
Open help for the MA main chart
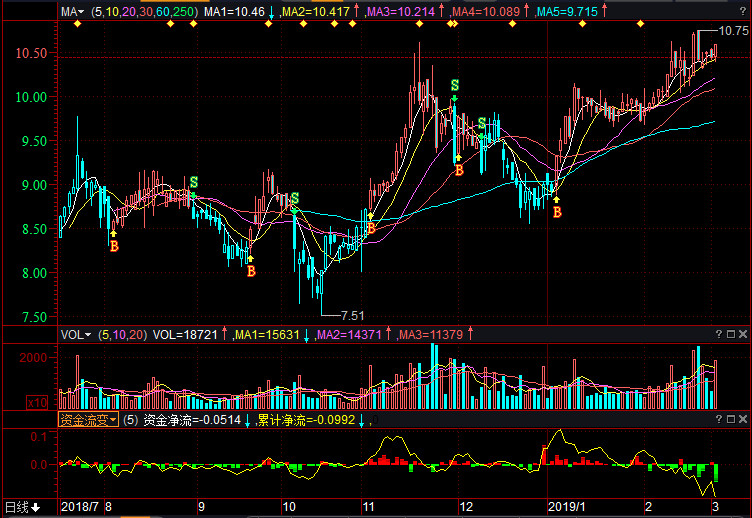[743, 11]
